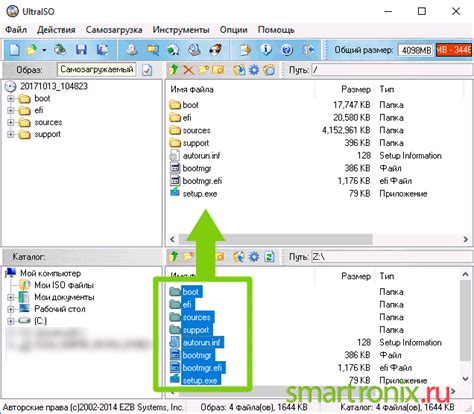Image resolution: width=474 pixels, height=414 pixels.
Task: Open the Самозагрузка menu
Action: coord(114,30)
